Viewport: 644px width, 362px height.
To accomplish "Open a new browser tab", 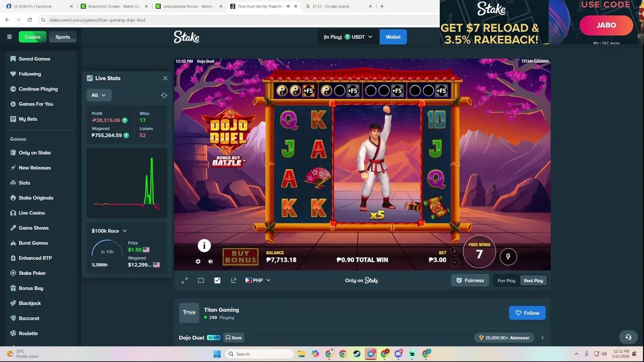I will [382, 6].
